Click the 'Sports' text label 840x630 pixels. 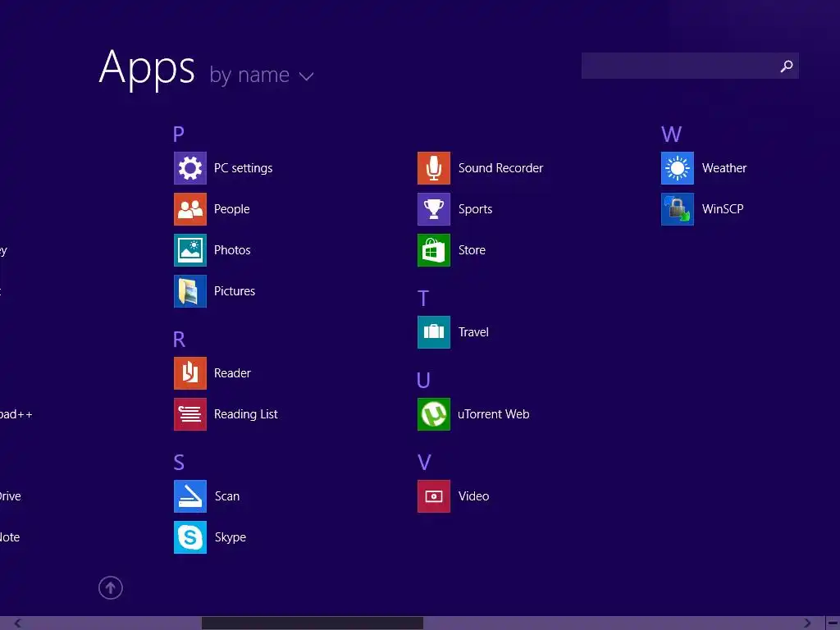(x=475, y=209)
